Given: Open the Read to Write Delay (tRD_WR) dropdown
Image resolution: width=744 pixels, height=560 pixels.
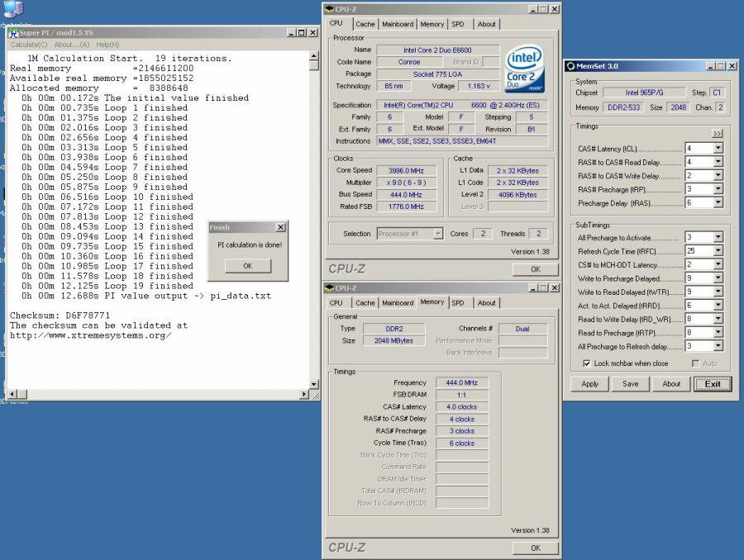Looking at the screenshot, I should pos(718,319).
